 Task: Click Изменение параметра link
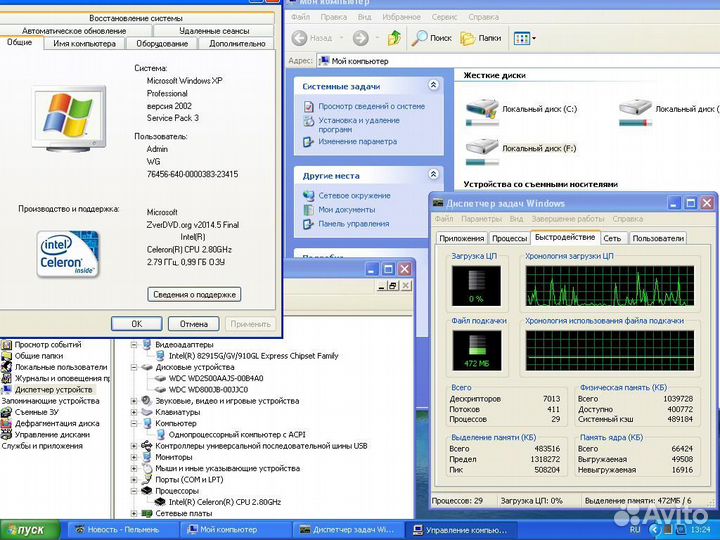pyautogui.click(x=358, y=141)
